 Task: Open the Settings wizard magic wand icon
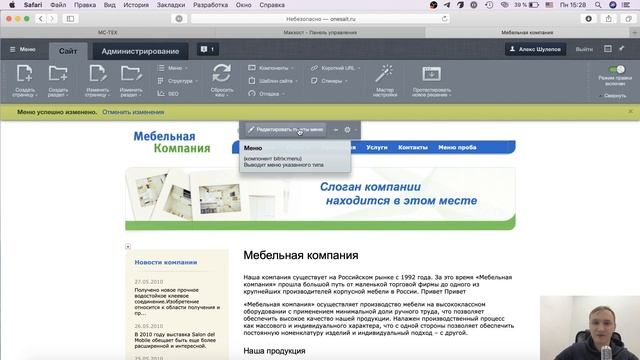[x=384, y=74]
